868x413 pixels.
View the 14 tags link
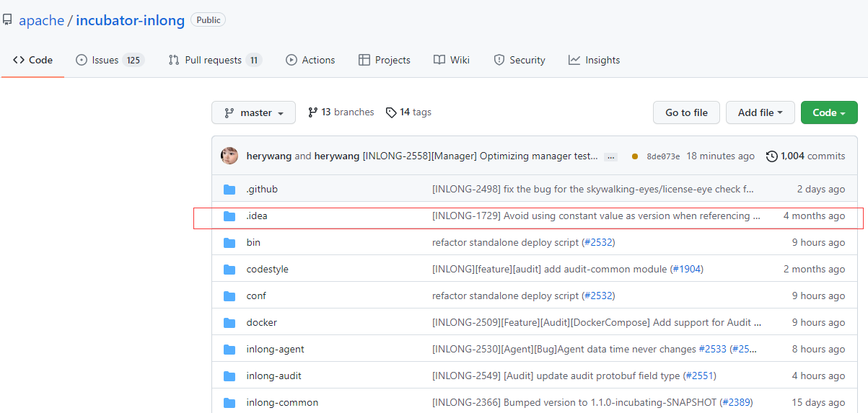[x=408, y=112]
